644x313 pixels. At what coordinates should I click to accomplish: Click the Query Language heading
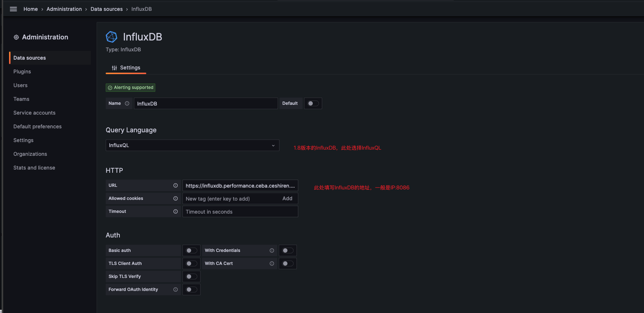click(131, 130)
